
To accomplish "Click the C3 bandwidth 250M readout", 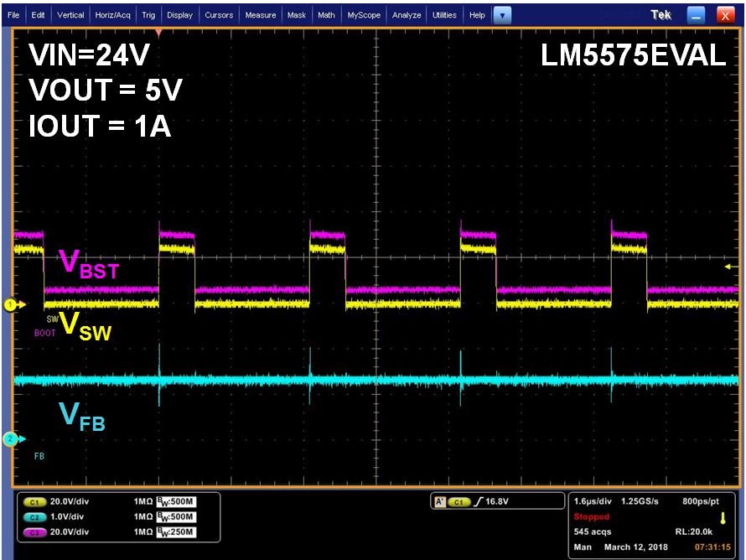I will [176, 532].
